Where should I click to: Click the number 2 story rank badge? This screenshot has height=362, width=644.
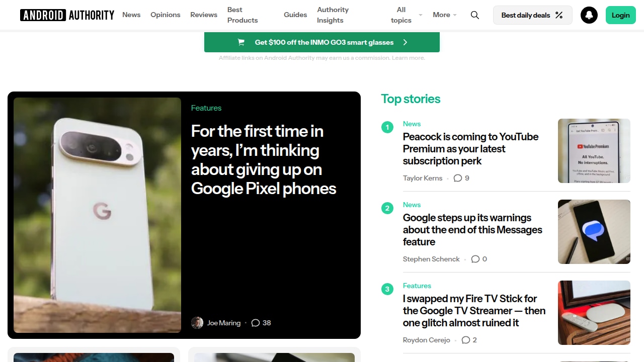point(387,208)
